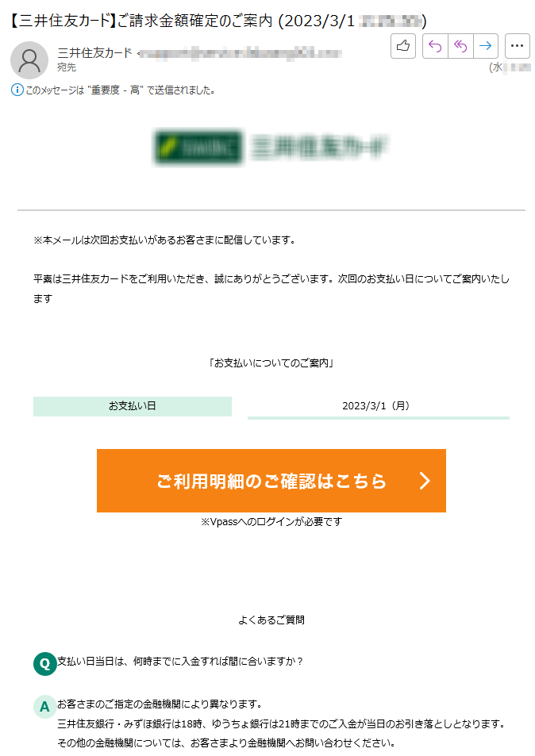The width and height of the screenshot is (535, 756).
Task: Choose the reply all arrow icon
Action: click(x=460, y=46)
